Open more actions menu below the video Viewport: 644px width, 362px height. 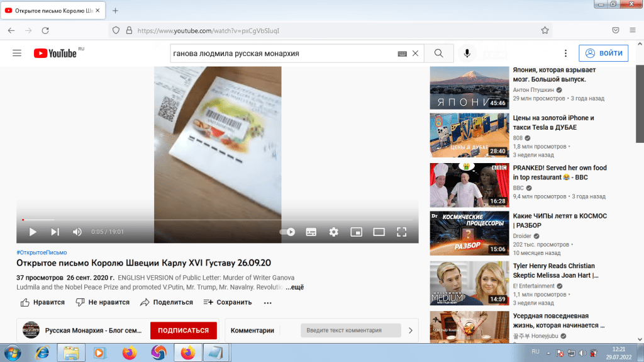click(267, 302)
